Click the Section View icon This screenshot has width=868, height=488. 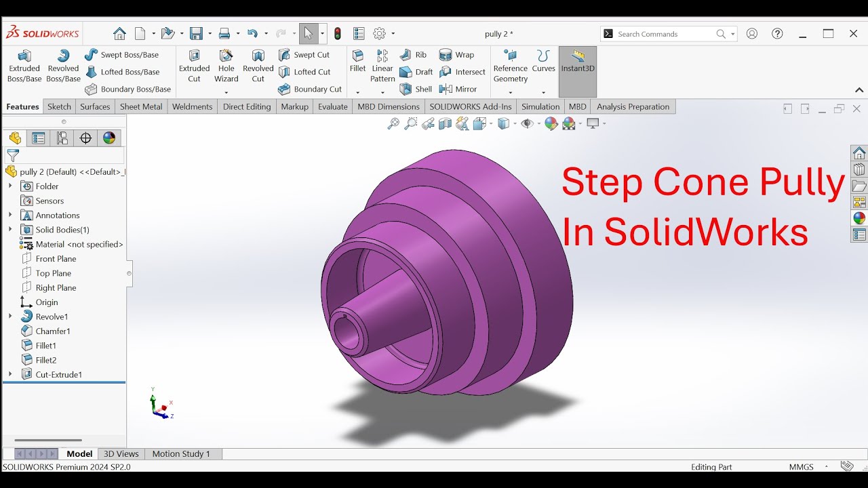[445, 123]
